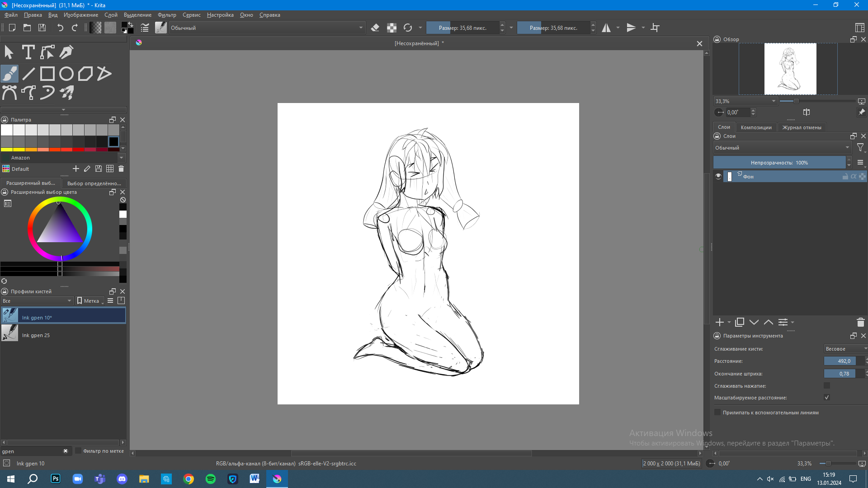Viewport: 868px width, 488px height.
Task: Click the Метка tag button
Action: pos(90,301)
